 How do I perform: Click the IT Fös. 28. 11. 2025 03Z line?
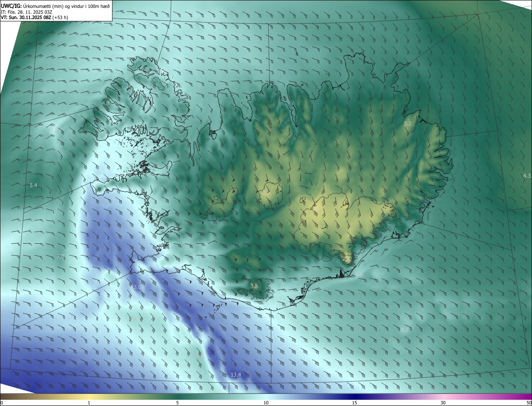pyautogui.click(x=26, y=12)
